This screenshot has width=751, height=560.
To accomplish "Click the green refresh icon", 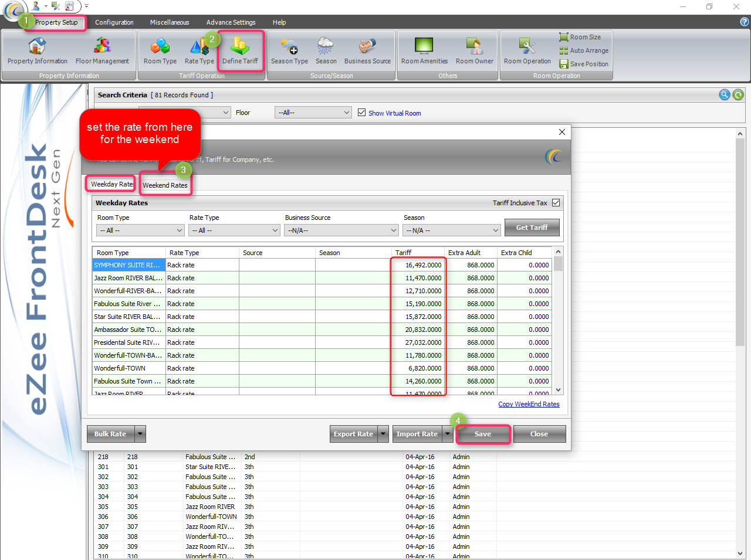I will pos(738,95).
